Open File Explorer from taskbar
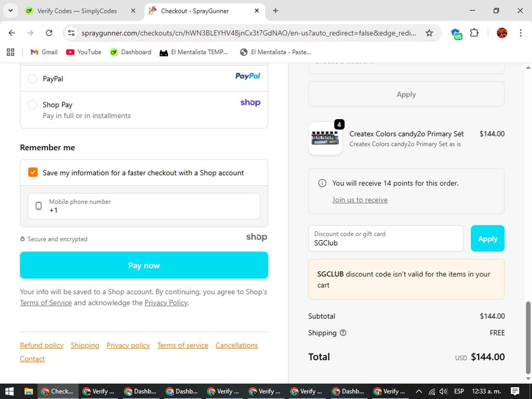This screenshot has height=399, width=532. click(x=28, y=391)
